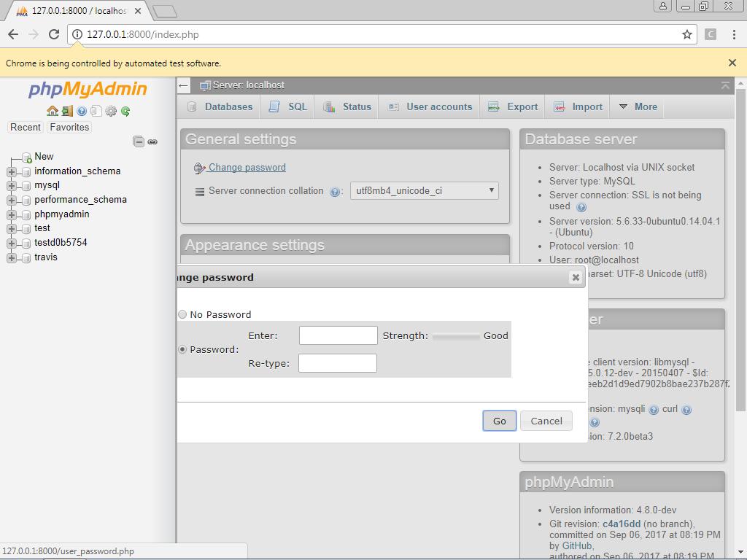Click the New database icon in tree

[x=27, y=157]
